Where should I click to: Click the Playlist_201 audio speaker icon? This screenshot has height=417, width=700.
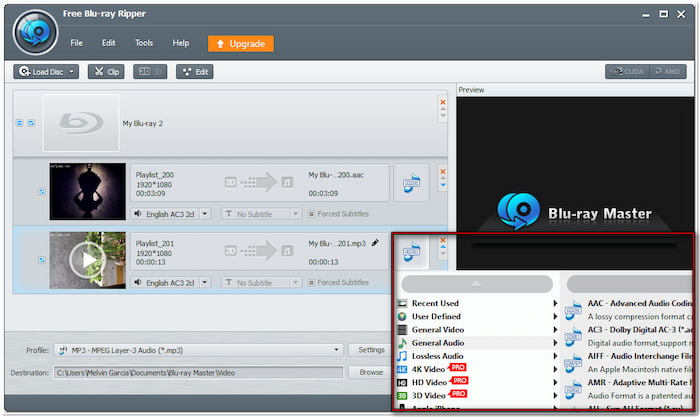click(138, 282)
